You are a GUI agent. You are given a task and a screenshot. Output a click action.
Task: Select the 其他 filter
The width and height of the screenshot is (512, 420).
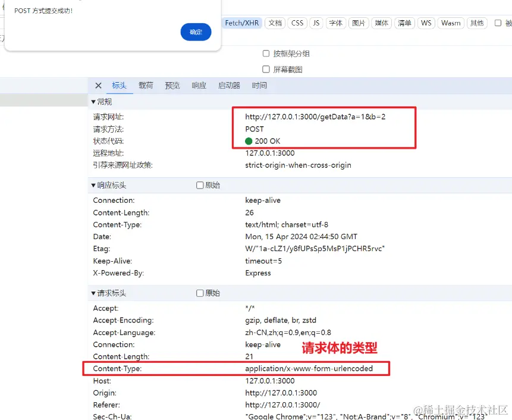(477, 23)
